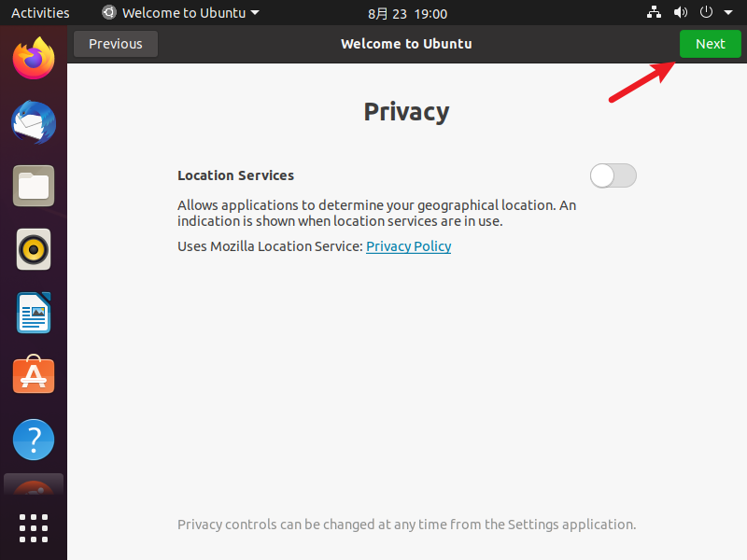The height and width of the screenshot is (560, 747).
Task: Open Firefox from the dock
Action: point(34,59)
